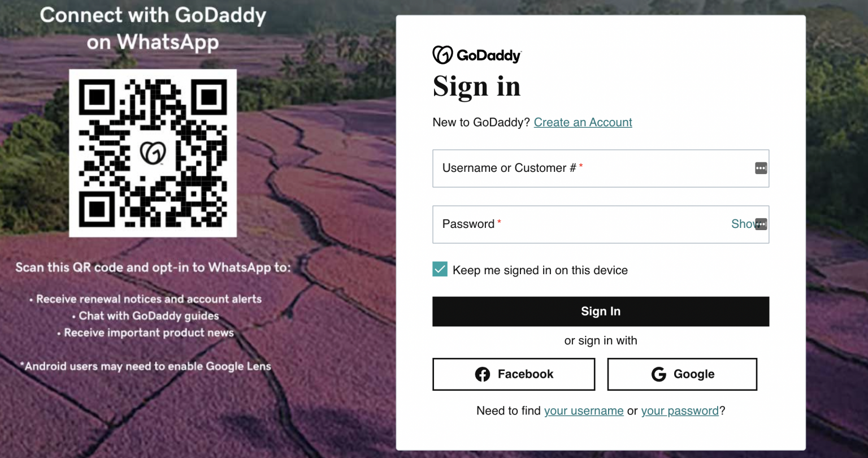Choose sign in with Google
Screen dimensions: 868x458
point(682,374)
